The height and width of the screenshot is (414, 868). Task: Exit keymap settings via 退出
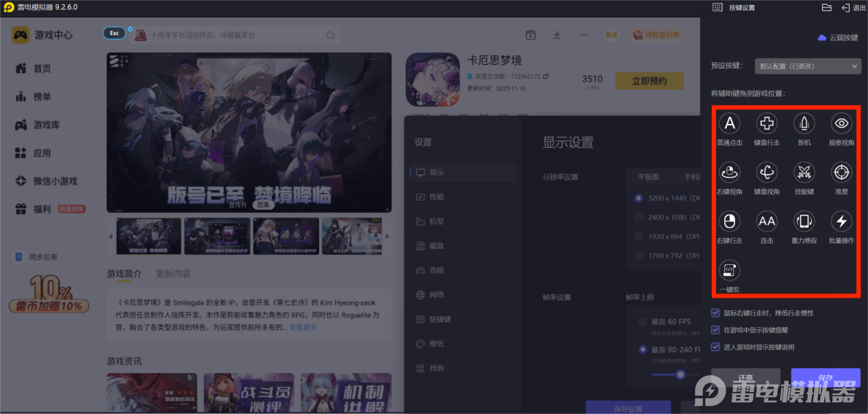[854, 8]
